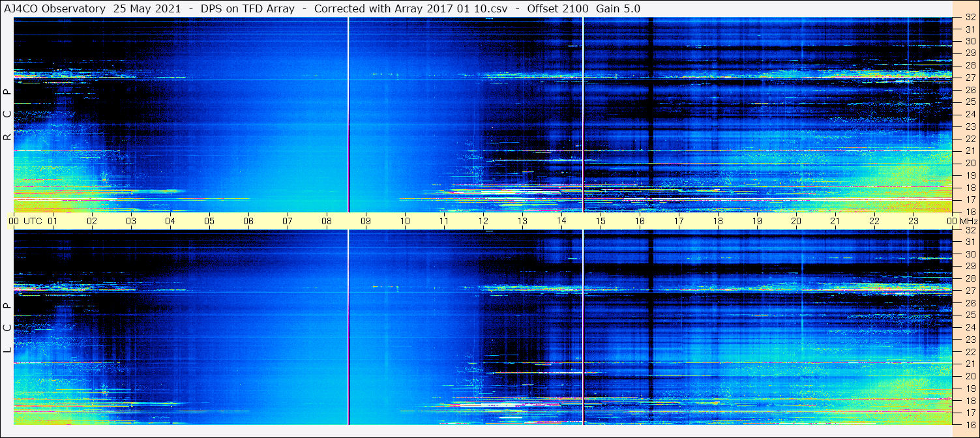
Task: Click the RCP vertical label of upper spectrogram
Action: (7, 115)
